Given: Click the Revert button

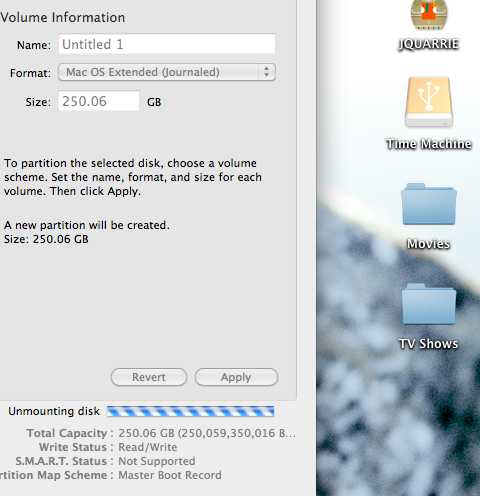Looking at the screenshot, I should (149, 377).
